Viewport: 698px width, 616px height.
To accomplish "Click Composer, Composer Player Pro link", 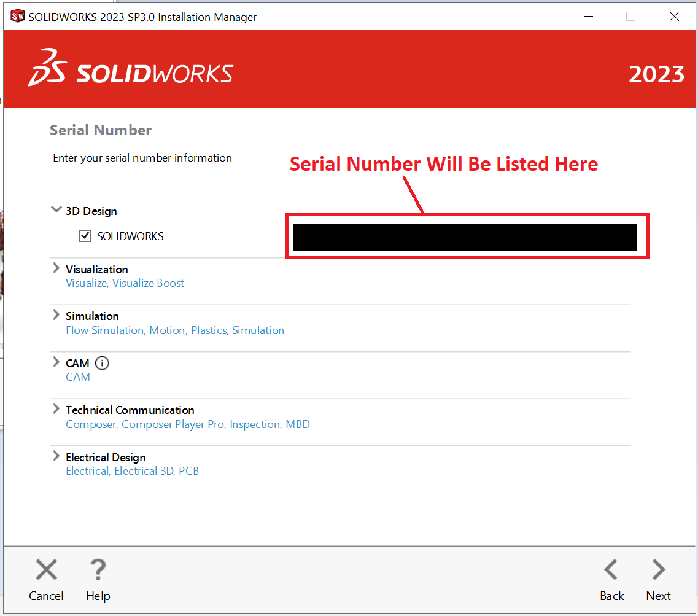I will (187, 424).
